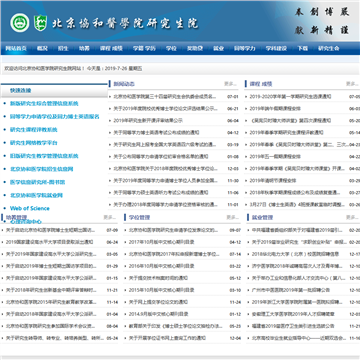Open the 学籍 学历 menu item
This screenshot has width=360, height=360.
144,48
